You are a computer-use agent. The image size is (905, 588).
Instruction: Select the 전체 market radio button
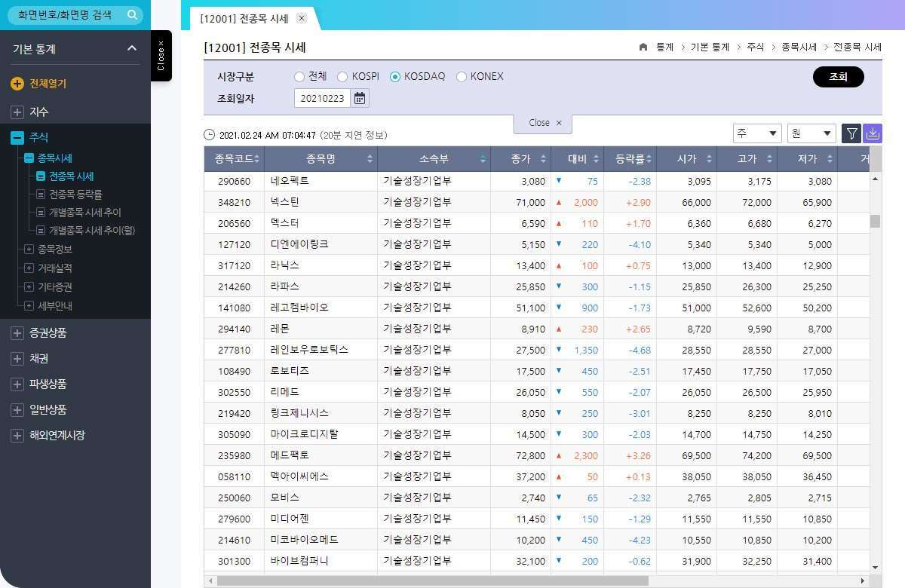(299, 77)
